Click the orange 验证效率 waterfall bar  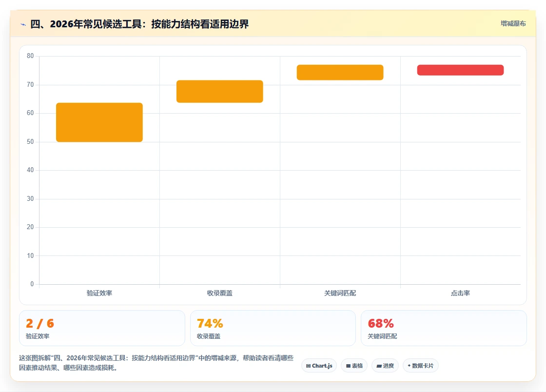click(99, 122)
